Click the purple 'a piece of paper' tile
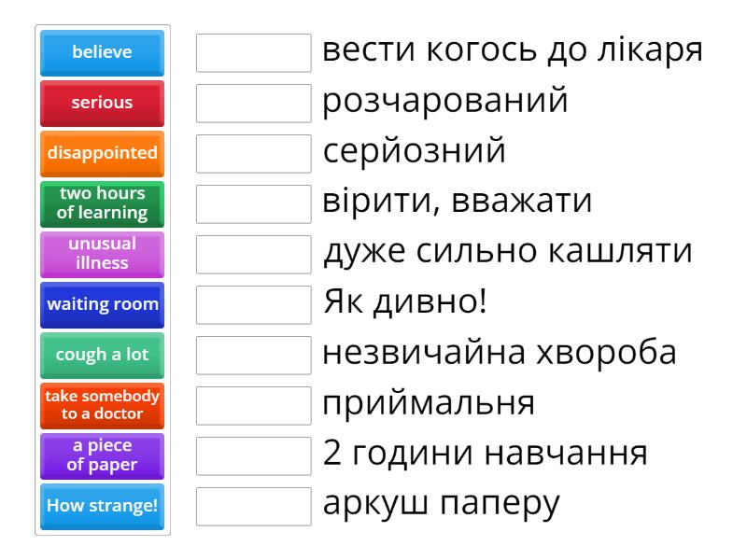Viewport: 747px width, 560px height. coord(103,456)
